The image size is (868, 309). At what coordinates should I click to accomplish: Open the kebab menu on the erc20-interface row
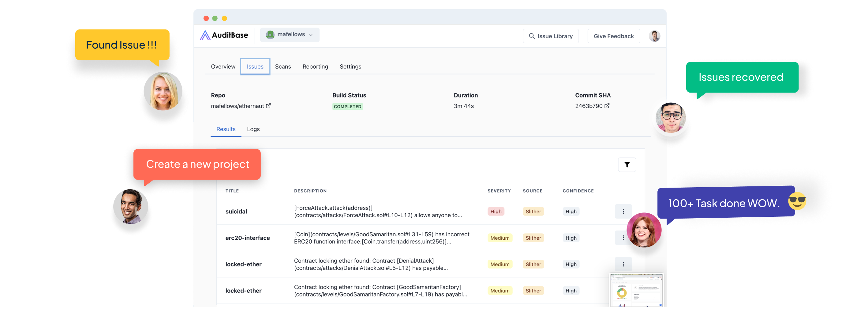point(623,238)
